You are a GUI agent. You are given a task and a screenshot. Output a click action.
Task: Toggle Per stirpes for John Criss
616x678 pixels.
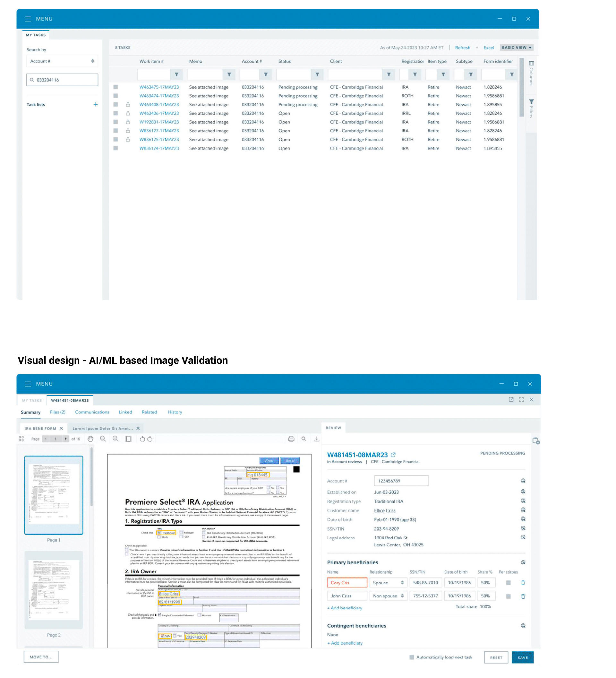tap(508, 596)
